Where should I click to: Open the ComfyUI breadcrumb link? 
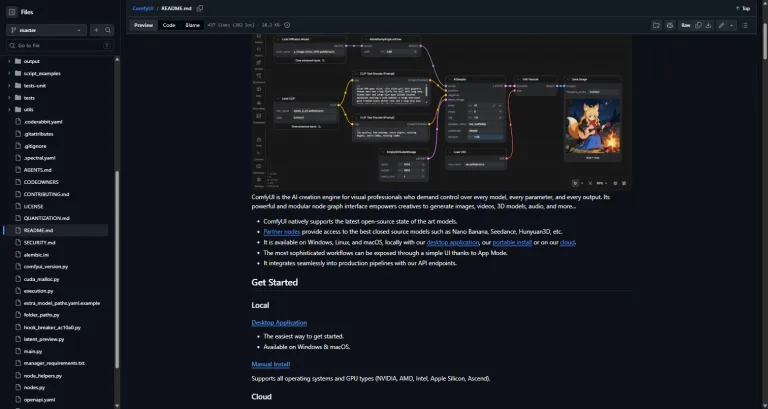tap(143, 8)
